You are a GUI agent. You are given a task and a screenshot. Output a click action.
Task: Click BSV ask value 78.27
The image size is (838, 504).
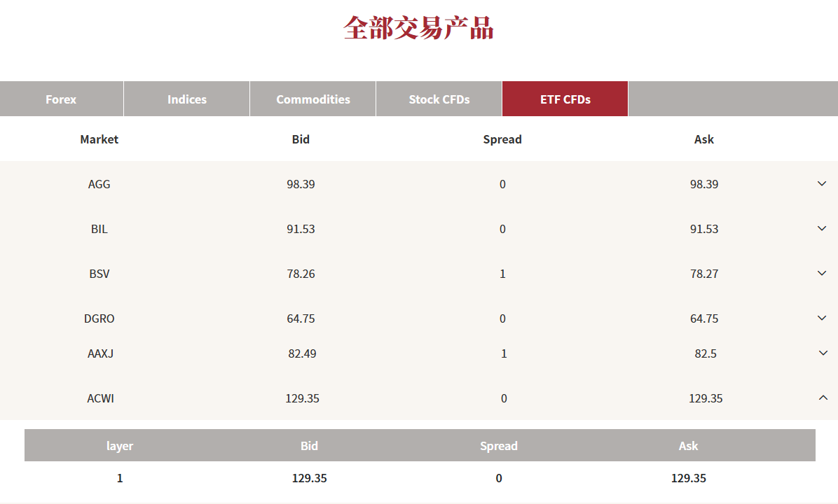point(704,274)
